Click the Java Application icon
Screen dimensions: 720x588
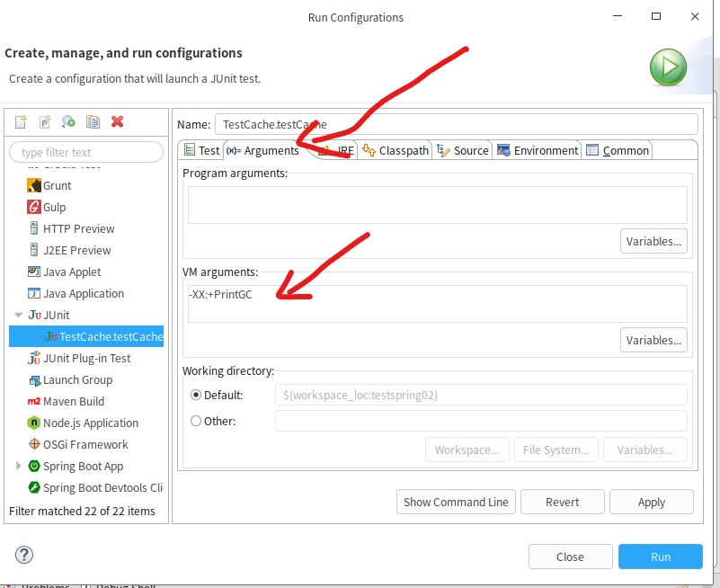[34, 293]
